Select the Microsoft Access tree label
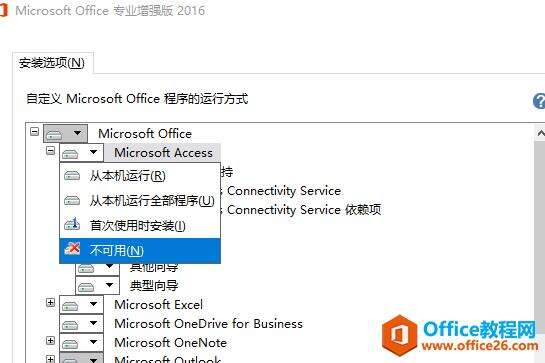The image size is (545, 363). (163, 153)
